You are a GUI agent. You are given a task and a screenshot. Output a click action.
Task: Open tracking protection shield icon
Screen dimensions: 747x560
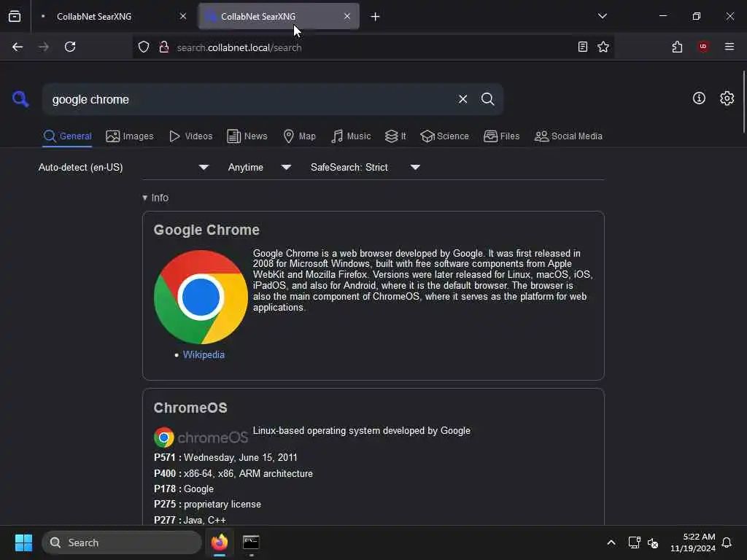pyautogui.click(x=144, y=47)
